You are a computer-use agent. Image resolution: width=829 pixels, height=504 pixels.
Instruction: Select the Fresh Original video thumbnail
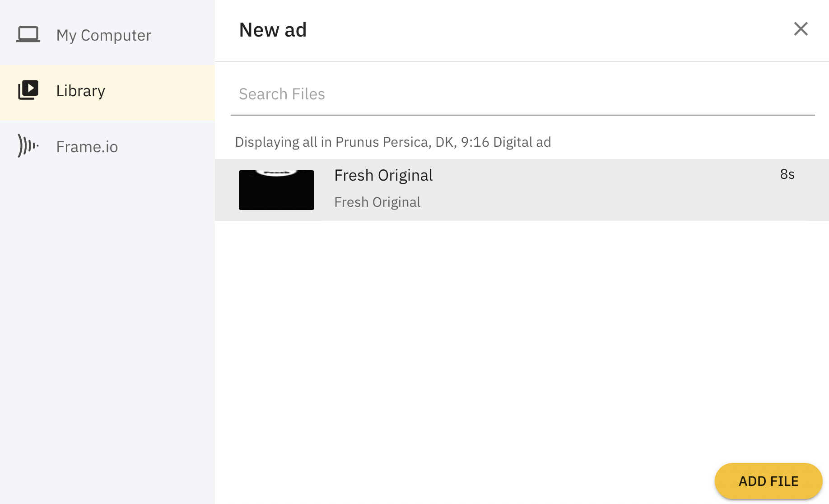point(276,190)
